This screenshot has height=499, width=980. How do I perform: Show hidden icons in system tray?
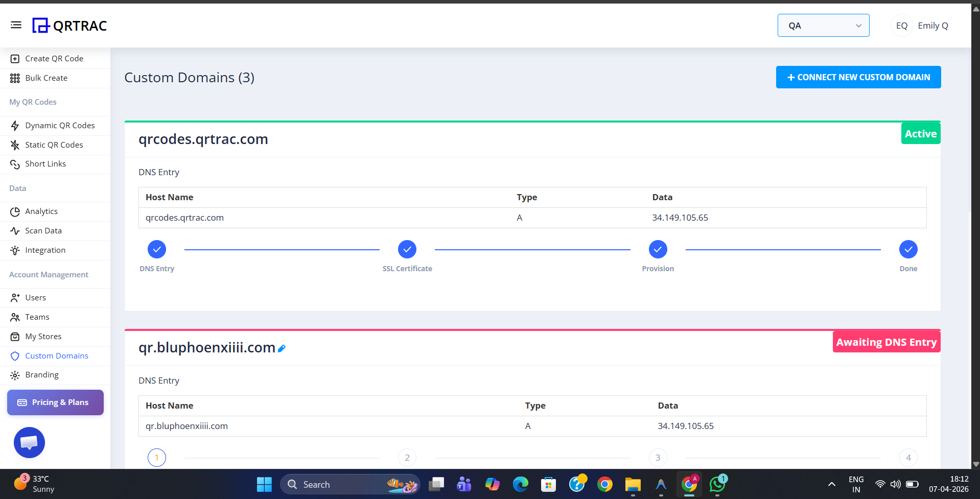click(831, 484)
